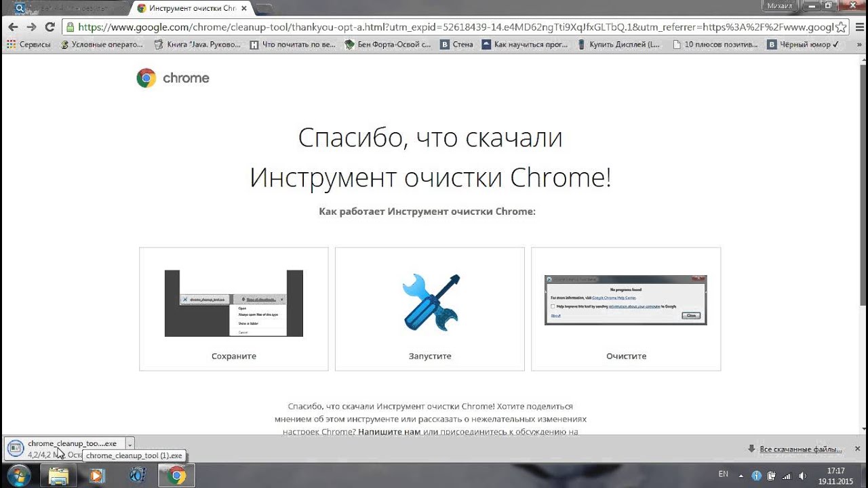Expand the download item dropdown arrow
The height and width of the screenshot is (488, 868).
(x=130, y=445)
